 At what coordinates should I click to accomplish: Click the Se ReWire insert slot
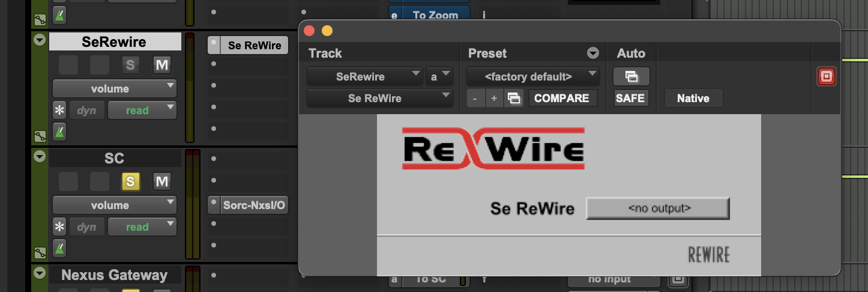click(255, 46)
